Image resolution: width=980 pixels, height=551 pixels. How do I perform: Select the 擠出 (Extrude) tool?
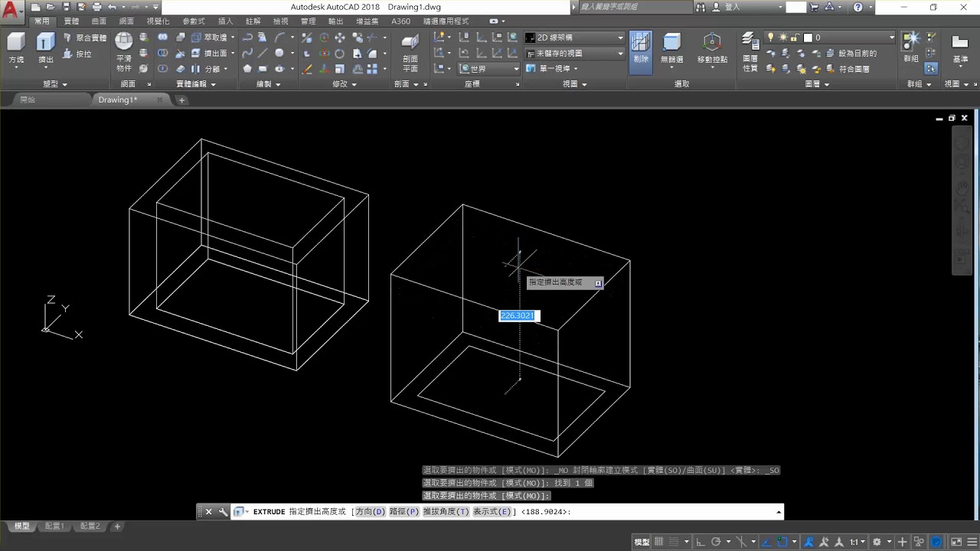pyautogui.click(x=46, y=48)
